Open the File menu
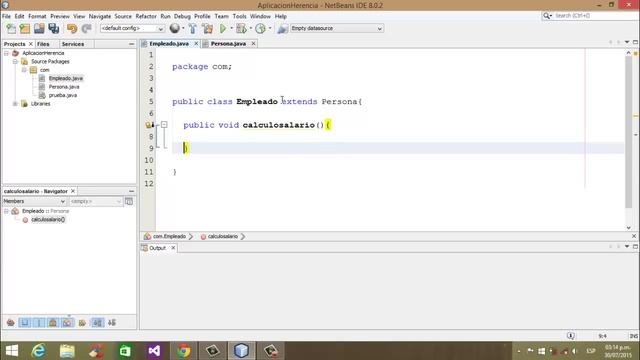Image resolution: width=640 pixels, height=360 pixels. (x=7, y=16)
